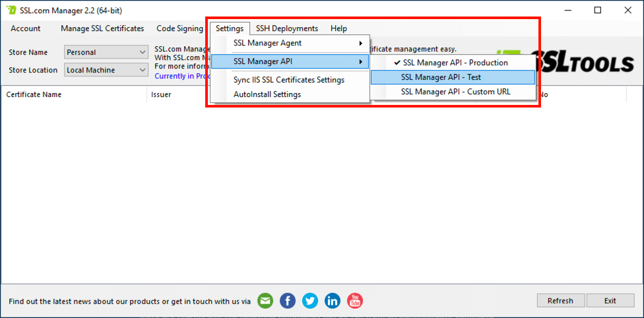Open the Manage SSL Certificates menu

(x=102, y=28)
